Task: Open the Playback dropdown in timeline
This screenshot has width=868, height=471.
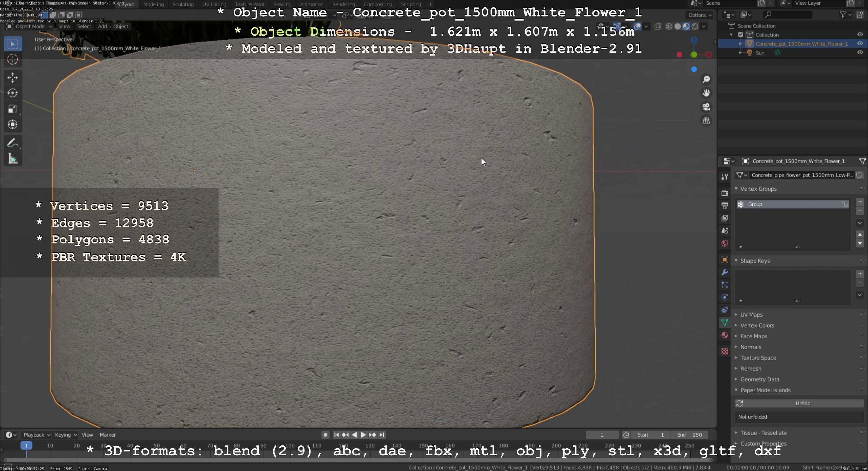Action: [x=36, y=435]
